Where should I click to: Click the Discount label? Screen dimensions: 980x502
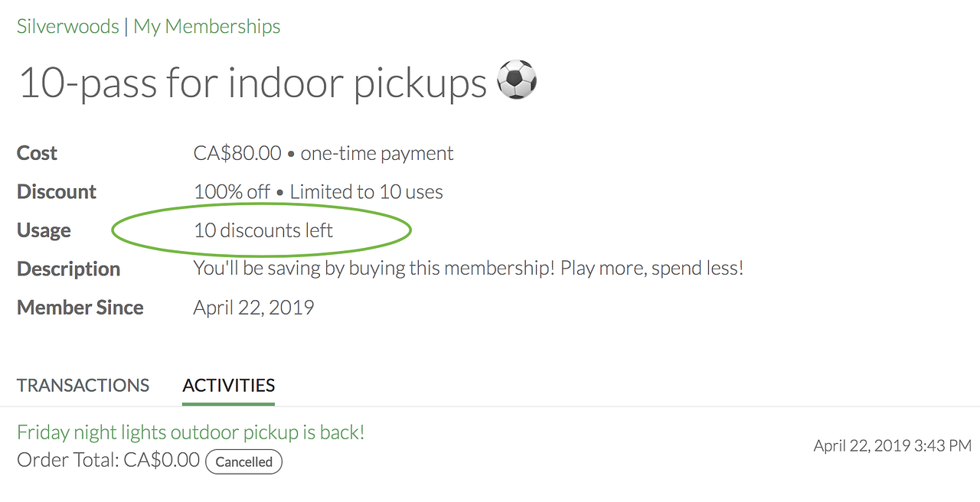(57, 191)
